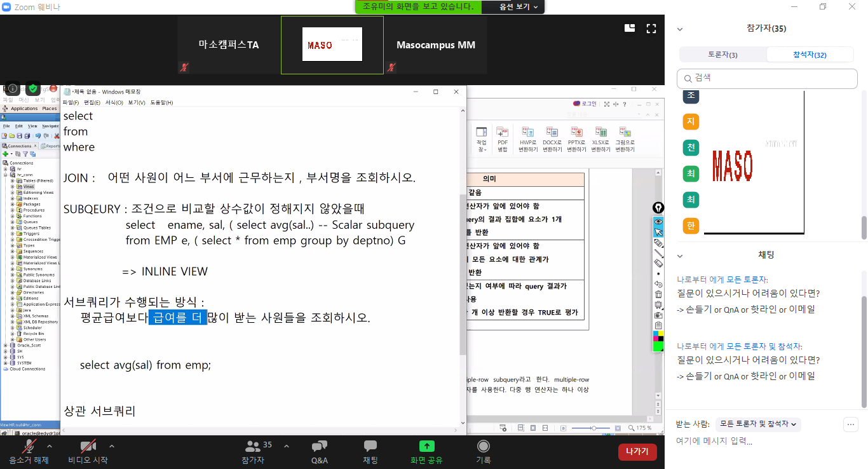Enter full screen mode icon
The width and height of the screenshot is (868, 469).
(x=651, y=28)
